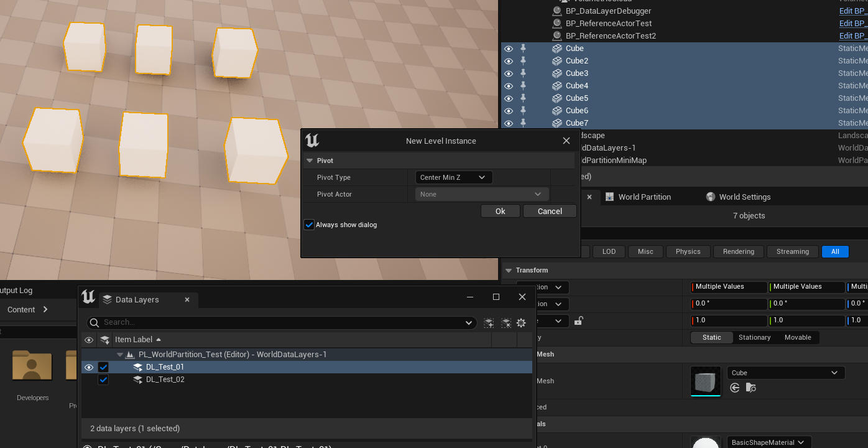This screenshot has width=868, height=448.
Task: Click the Cube5 actor type icon
Action: tap(557, 98)
